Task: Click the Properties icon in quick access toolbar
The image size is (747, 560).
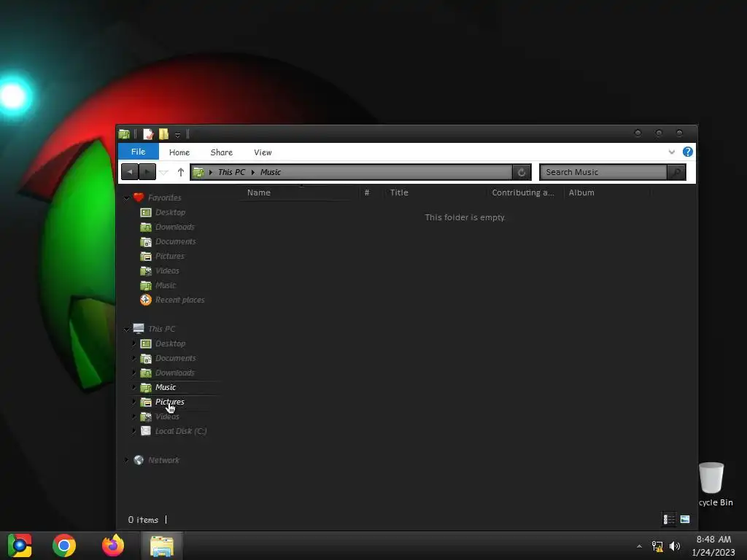Action: point(148,134)
